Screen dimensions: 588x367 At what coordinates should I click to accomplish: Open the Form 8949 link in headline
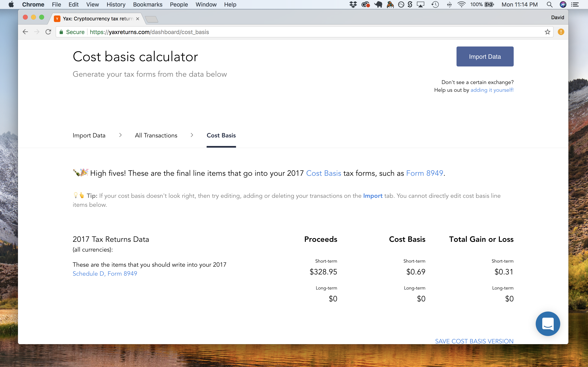(424, 173)
